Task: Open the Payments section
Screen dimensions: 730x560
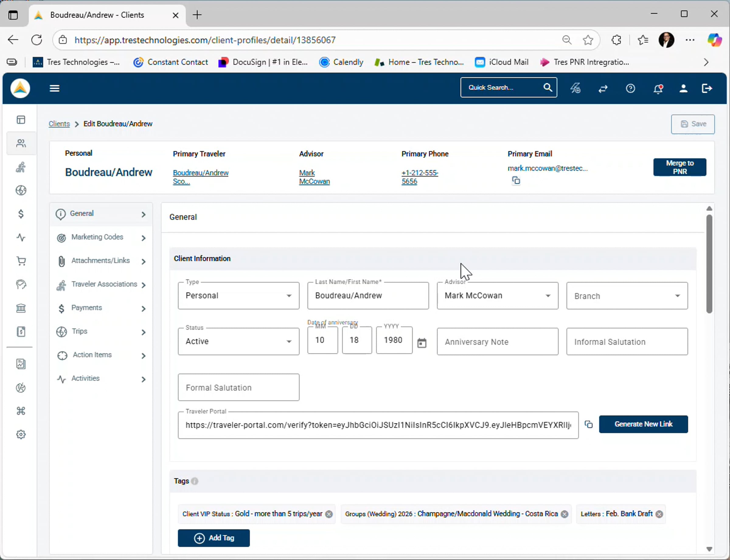Action: (101, 308)
